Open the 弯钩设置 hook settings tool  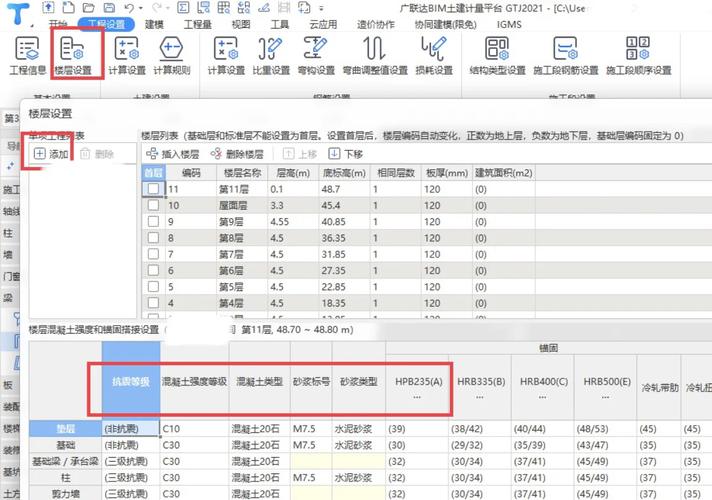(316, 55)
